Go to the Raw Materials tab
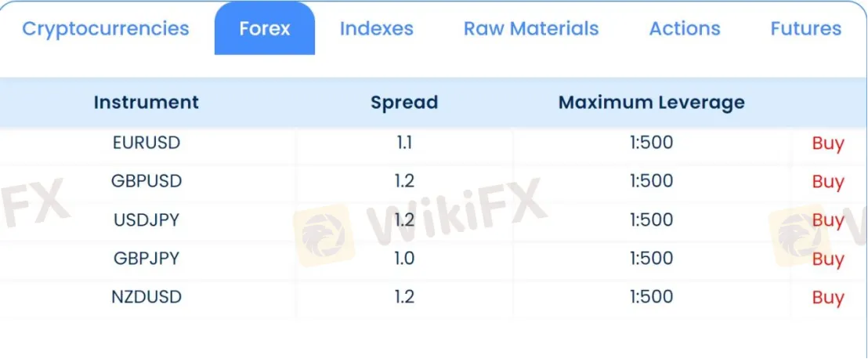Image resolution: width=868 pixels, height=359 pixels. click(531, 28)
